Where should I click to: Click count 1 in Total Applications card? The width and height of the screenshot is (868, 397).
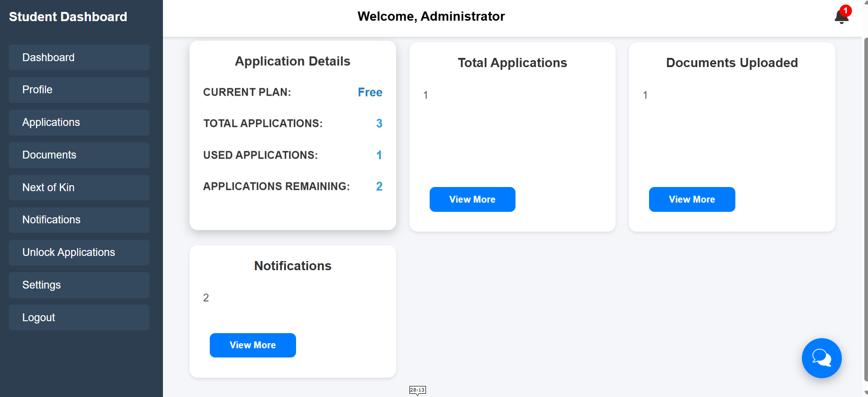pyautogui.click(x=426, y=95)
